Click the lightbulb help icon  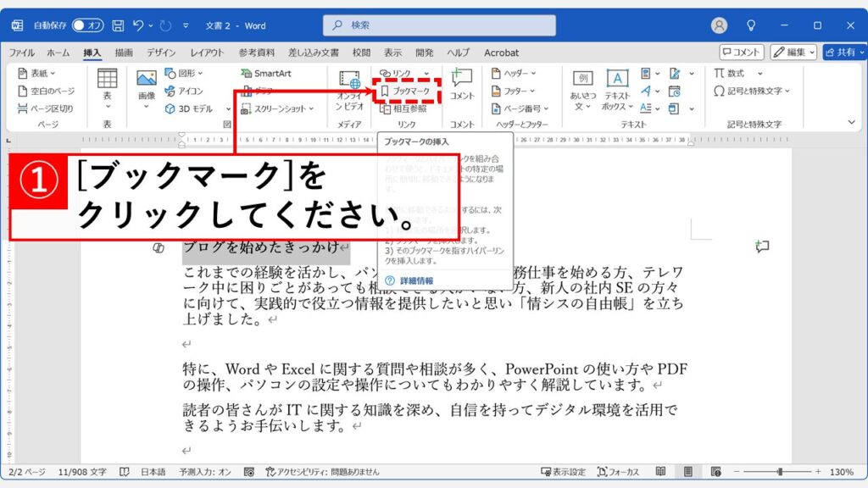[751, 25]
